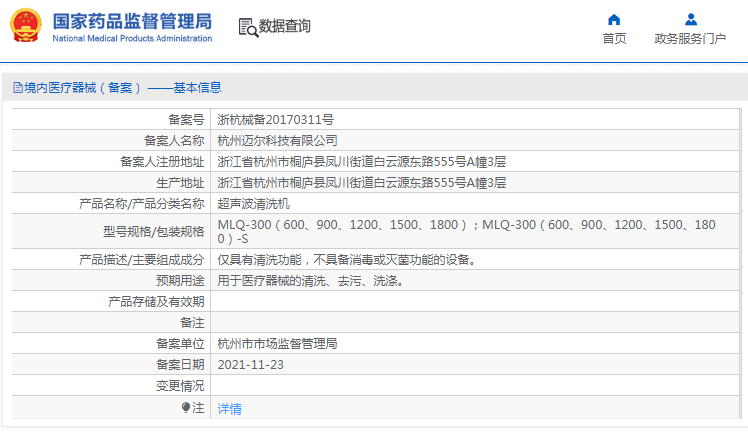The height and width of the screenshot is (438, 748).
Task: Select 杭州迈尔科技有限公司 text
Action: click(277, 141)
